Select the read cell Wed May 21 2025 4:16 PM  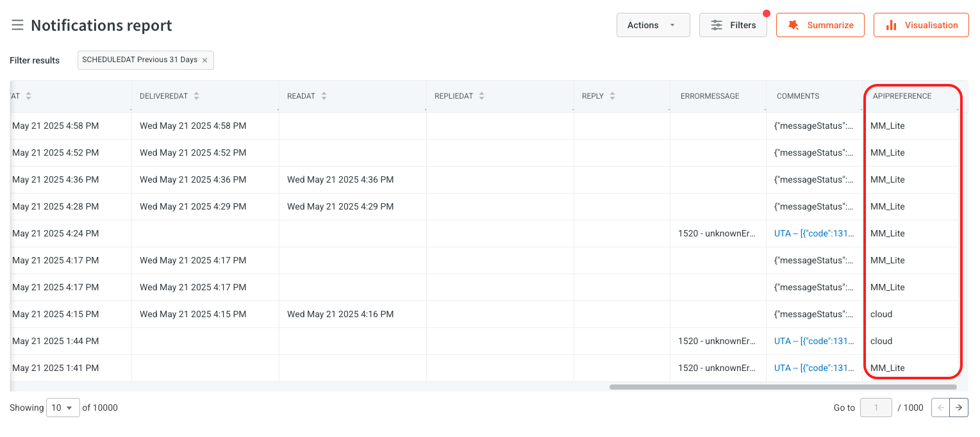pyautogui.click(x=340, y=314)
